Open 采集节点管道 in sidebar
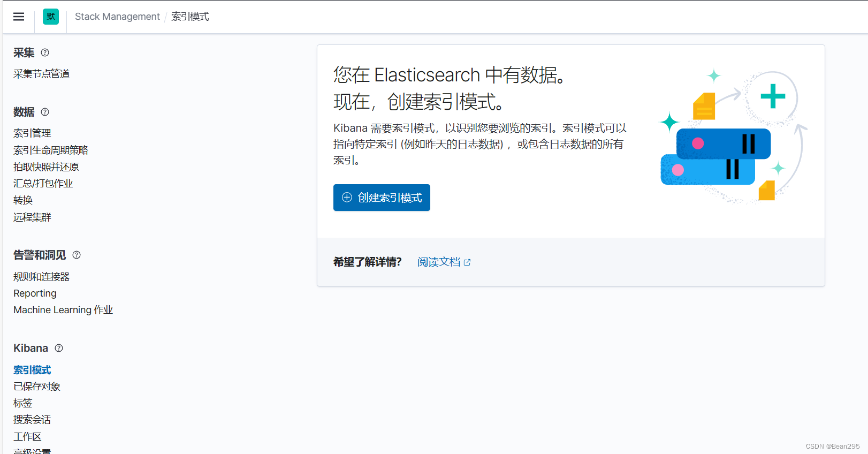The height and width of the screenshot is (454, 868). pos(42,74)
